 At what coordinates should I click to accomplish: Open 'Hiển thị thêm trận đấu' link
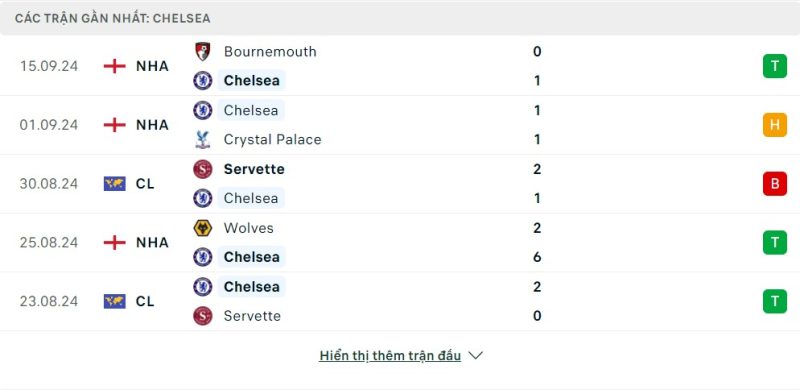click(390, 356)
